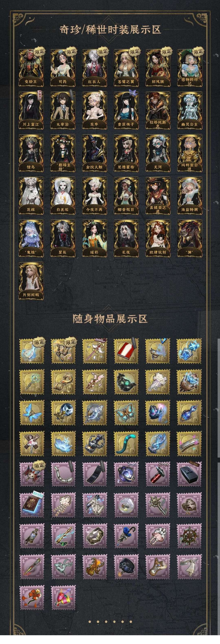Select the ship wheel accessory stamp
Screen dimensions: 220x644
(x=189, y=536)
